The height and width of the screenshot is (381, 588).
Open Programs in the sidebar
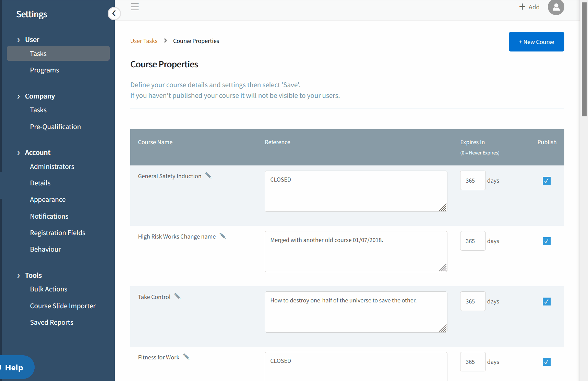coord(45,70)
